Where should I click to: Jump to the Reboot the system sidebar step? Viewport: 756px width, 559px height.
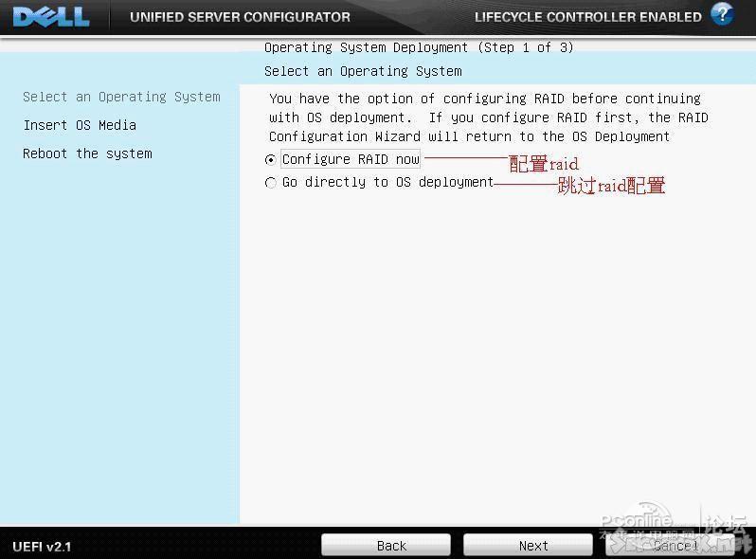tap(87, 153)
